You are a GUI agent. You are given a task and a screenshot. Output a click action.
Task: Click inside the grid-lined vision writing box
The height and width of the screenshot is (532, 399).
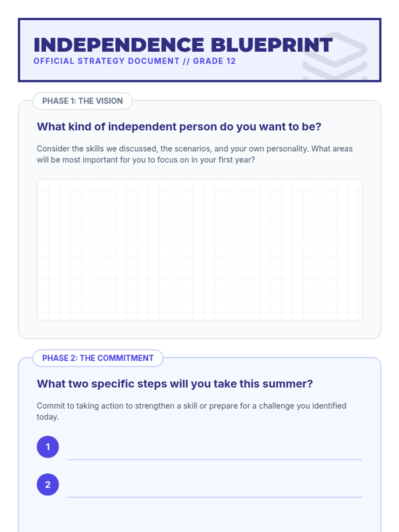click(x=199, y=249)
